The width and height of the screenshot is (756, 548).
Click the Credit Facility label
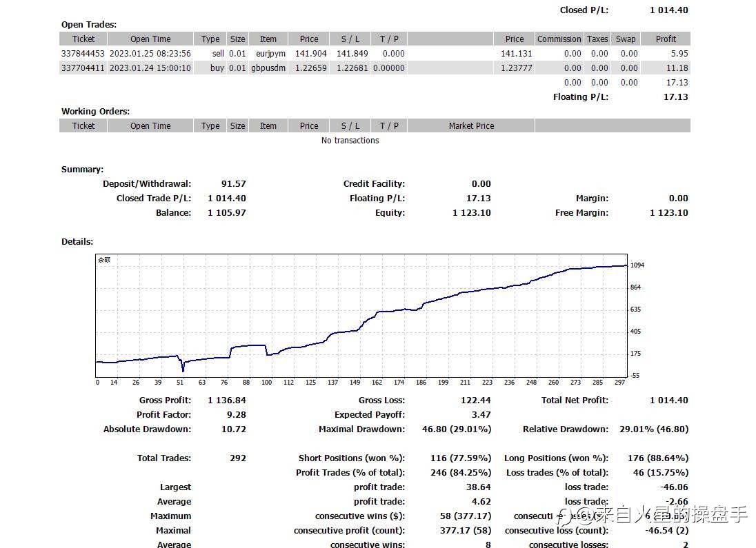[374, 183]
